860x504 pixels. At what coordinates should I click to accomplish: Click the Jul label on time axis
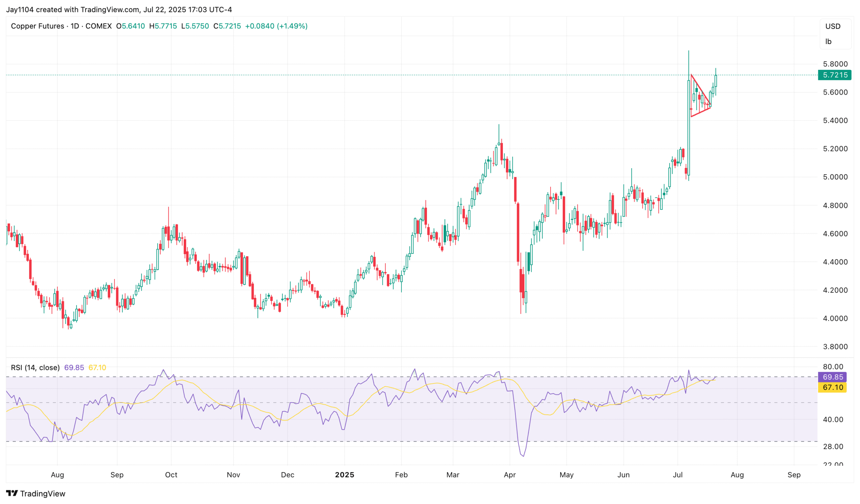tap(678, 475)
